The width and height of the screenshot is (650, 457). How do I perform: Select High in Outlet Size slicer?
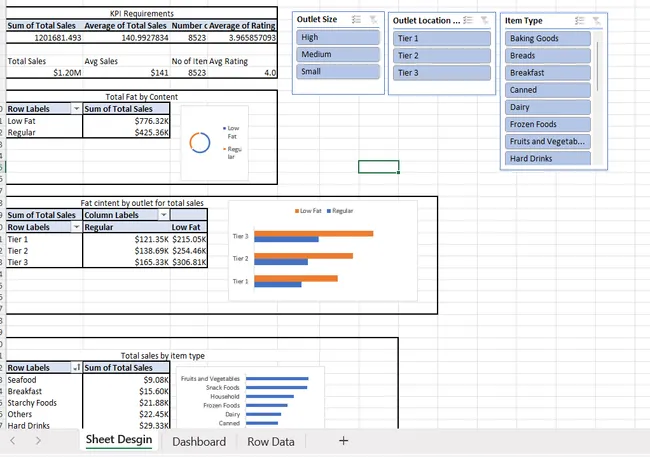(338, 37)
